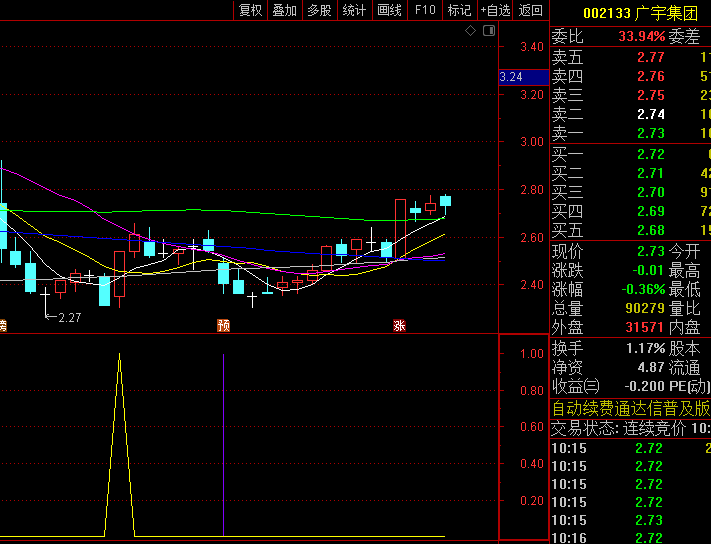This screenshot has height=544, width=711.
Task: Click the 卖一 ask price row
Action: pyautogui.click(x=630, y=133)
